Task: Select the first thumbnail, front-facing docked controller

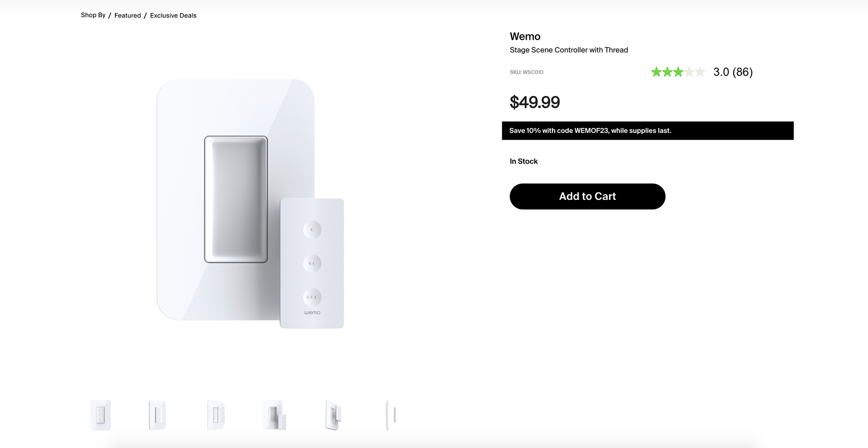Action: 100,415
